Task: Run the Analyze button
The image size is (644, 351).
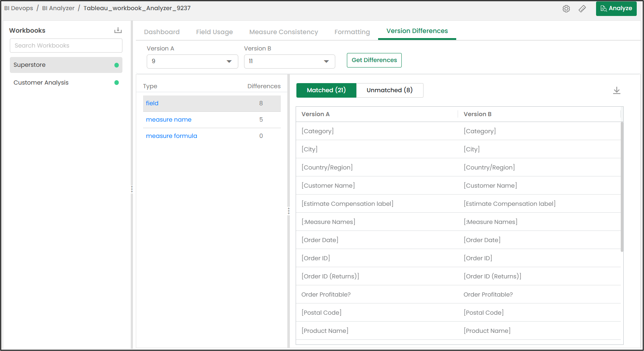Action: click(616, 8)
